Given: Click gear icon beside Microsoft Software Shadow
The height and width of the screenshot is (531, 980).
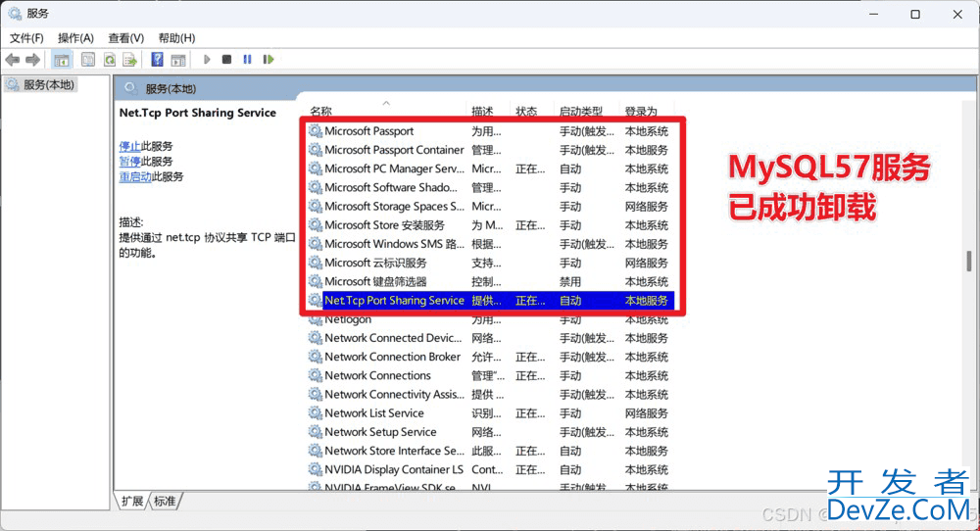Looking at the screenshot, I should [x=316, y=187].
